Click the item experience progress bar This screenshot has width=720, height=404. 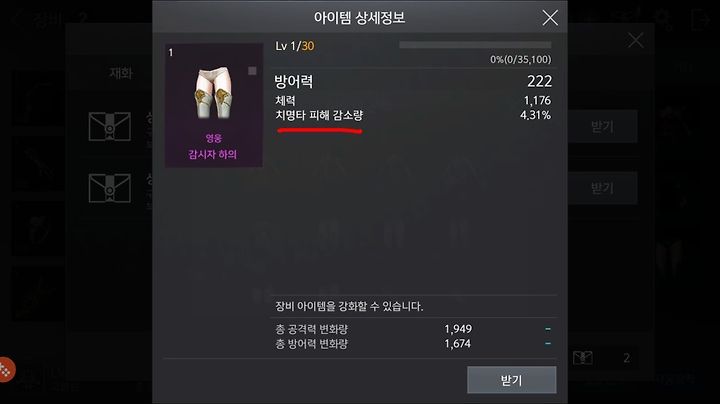(x=475, y=45)
